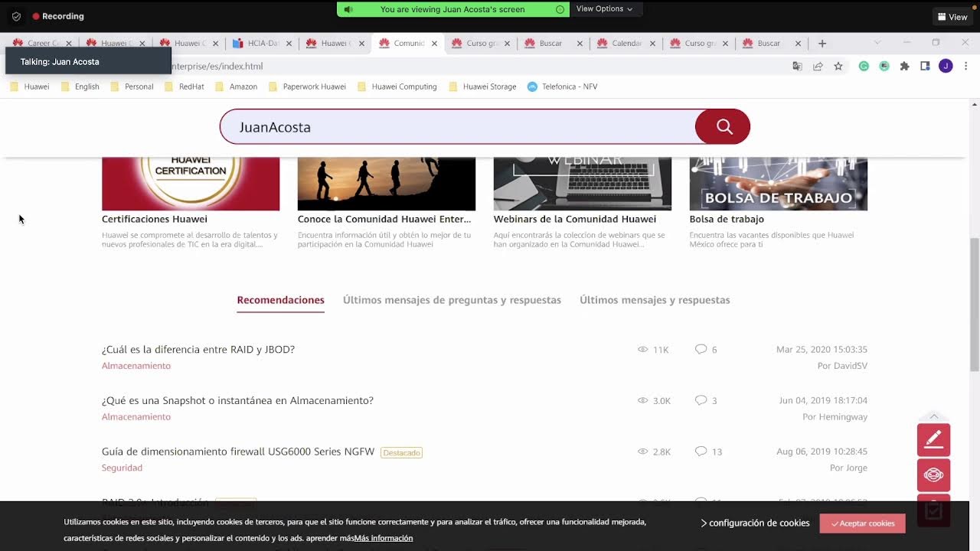This screenshot has height=551, width=980.
Task: Bookmark this page with the star icon
Action: 838,67
